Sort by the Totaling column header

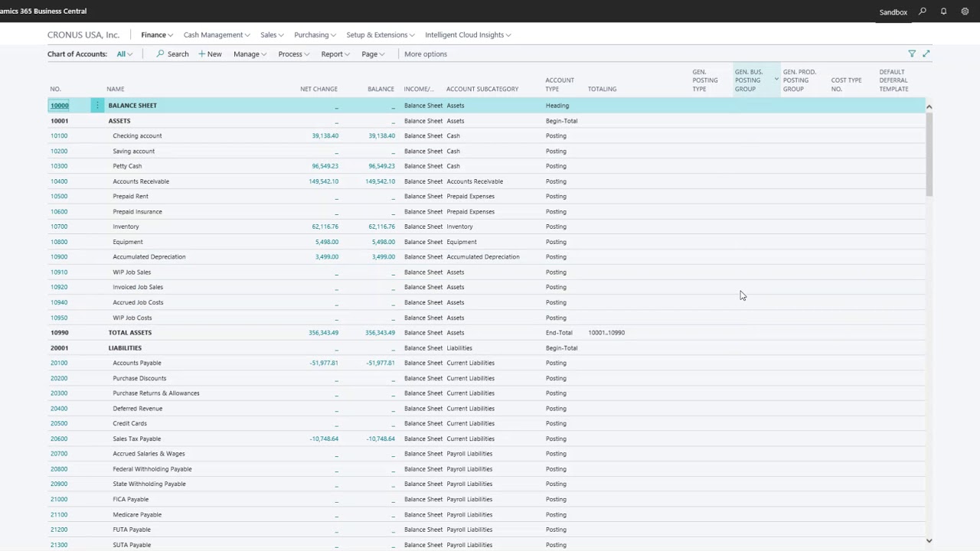pyautogui.click(x=602, y=89)
